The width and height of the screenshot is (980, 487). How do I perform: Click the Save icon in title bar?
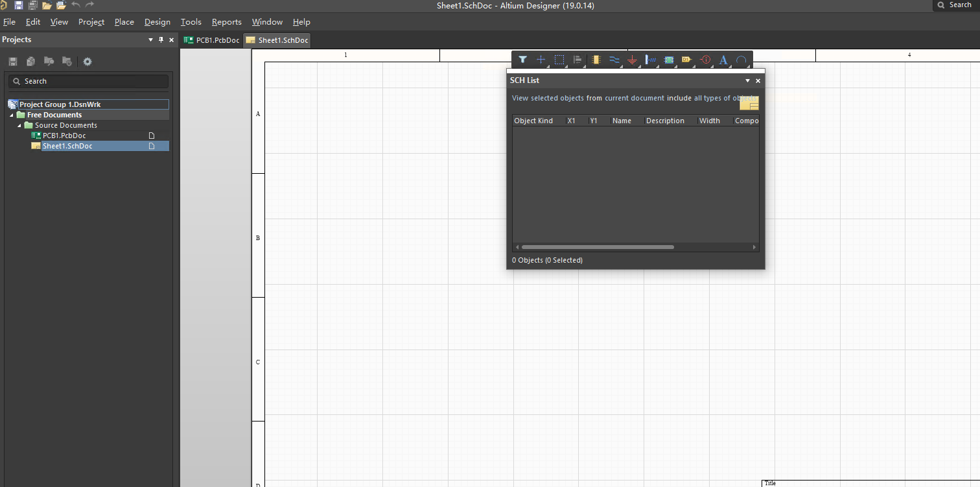18,5
